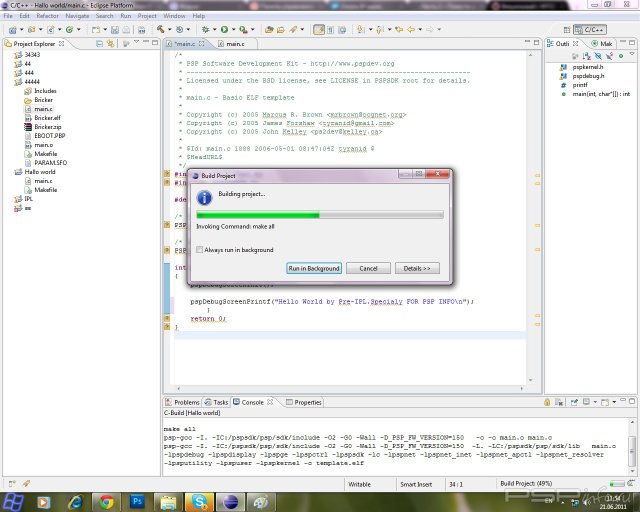This screenshot has height=512, width=640.
Task: Open Chrome from the Windows taskbar
Action: click(x=107, y=500)
